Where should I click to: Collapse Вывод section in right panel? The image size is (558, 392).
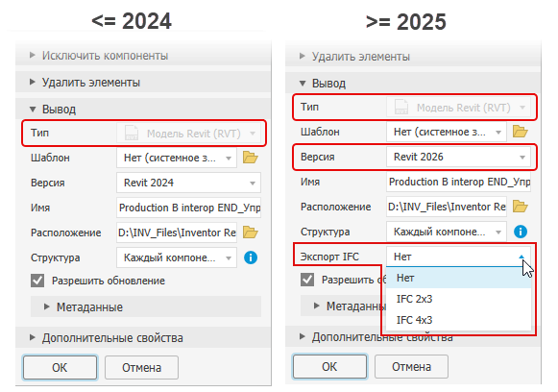(x=413, y=84)
